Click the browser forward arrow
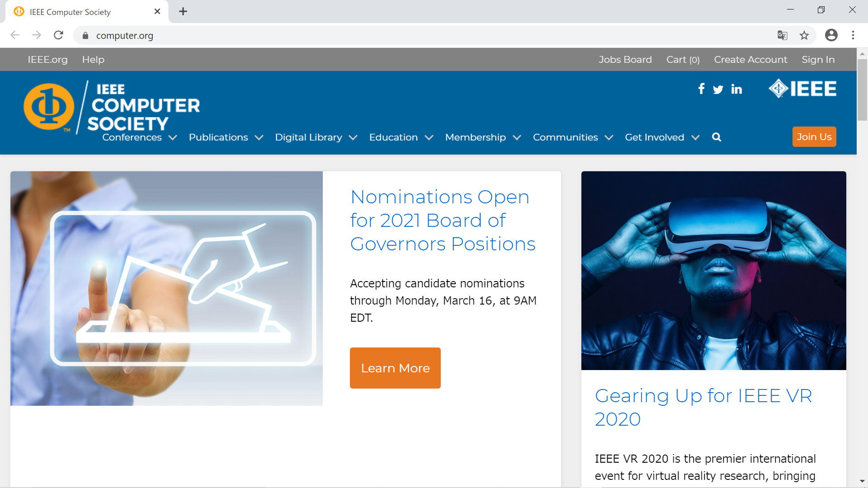This screenshot has height=488, width=868. (x=37, y=35)
